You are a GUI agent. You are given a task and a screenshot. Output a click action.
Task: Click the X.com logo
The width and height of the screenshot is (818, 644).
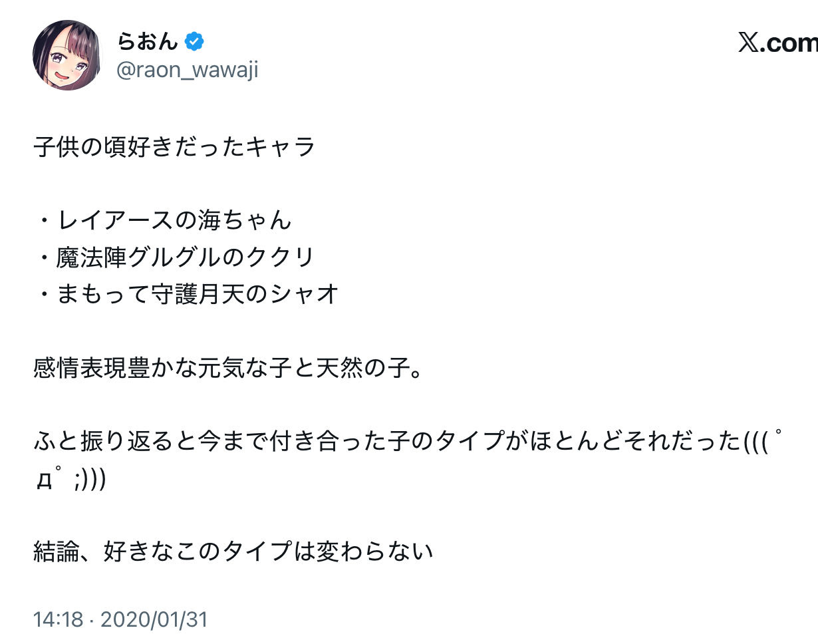777,43
